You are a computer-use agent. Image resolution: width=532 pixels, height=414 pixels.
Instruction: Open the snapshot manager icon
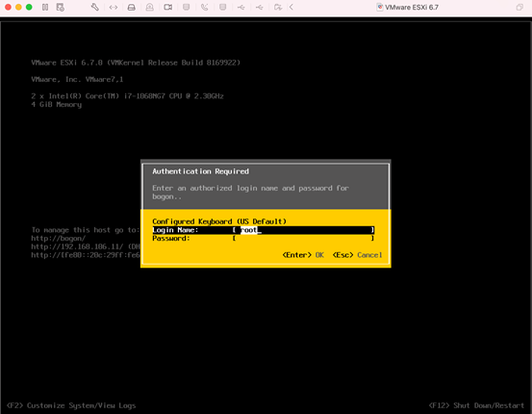click(60, 7)
